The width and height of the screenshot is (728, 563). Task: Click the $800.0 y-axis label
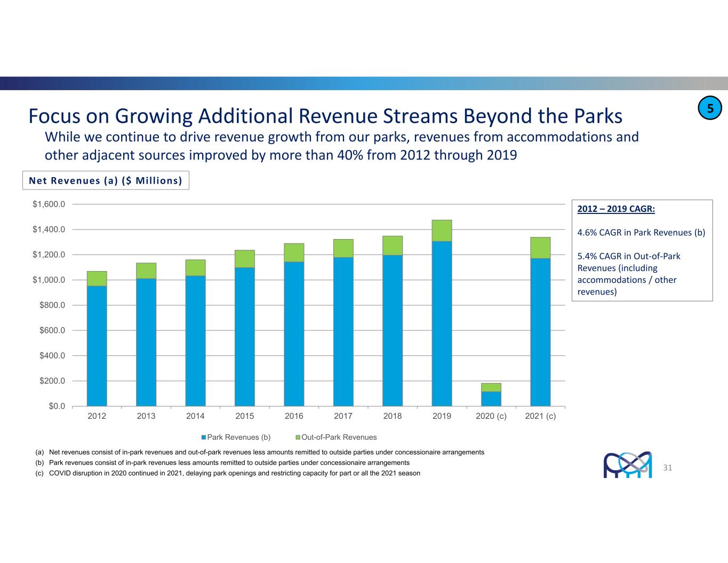(x=51, y=305)
